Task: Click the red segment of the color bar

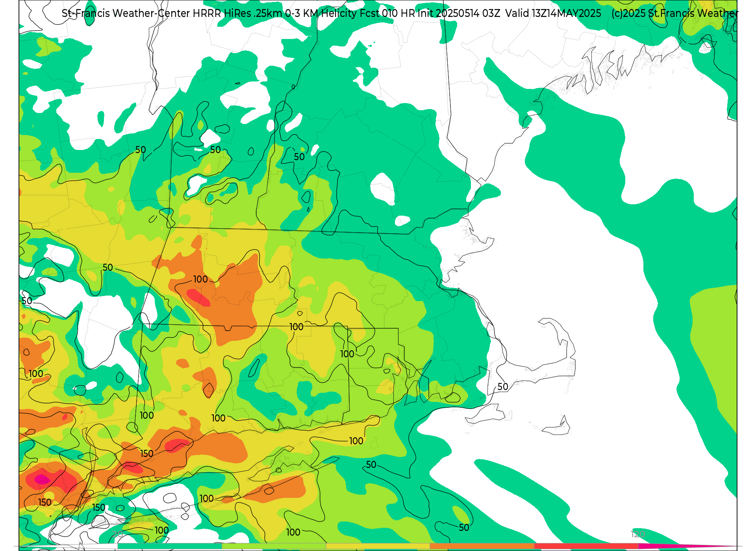Action: 586,546
